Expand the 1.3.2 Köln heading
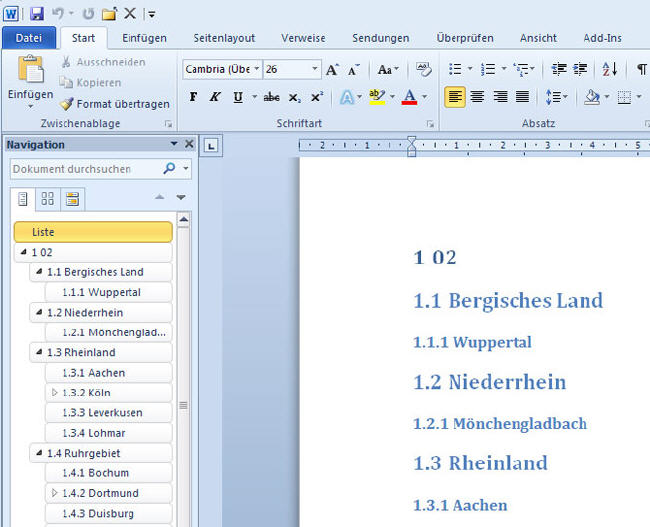 (x=54, y=393)
